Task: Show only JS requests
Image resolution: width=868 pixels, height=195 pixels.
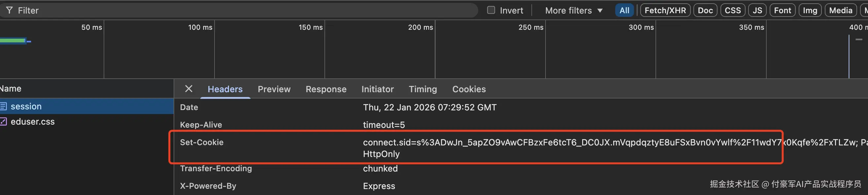Action: click(x=757, y=11)
